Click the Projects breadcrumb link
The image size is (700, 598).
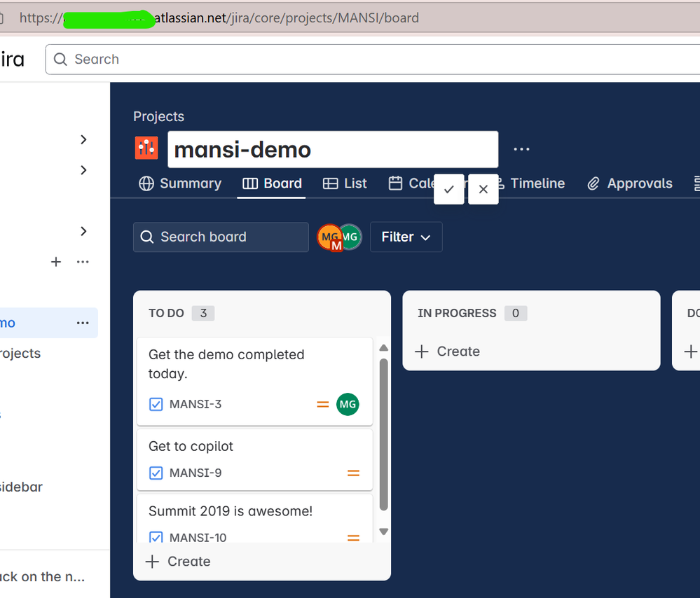click(158, 116)
